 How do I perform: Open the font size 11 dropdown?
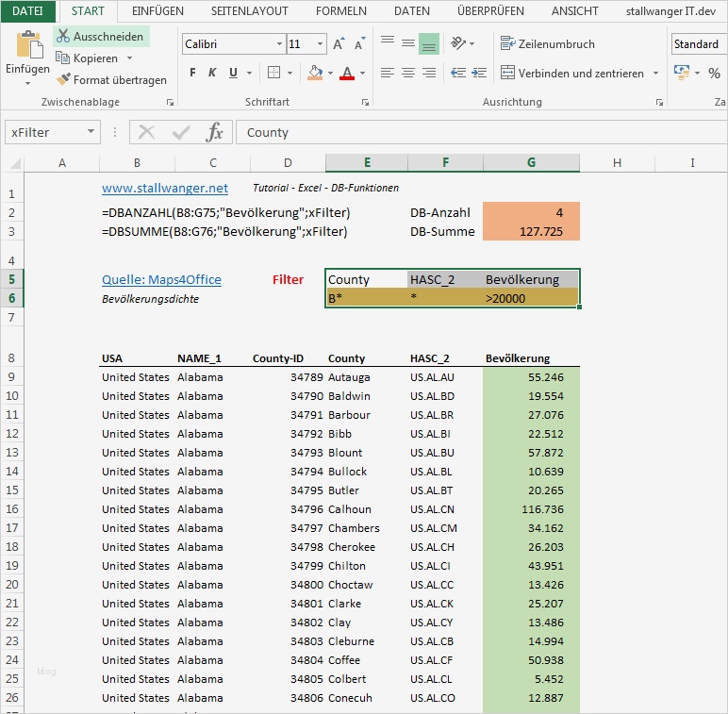point(320,43)
